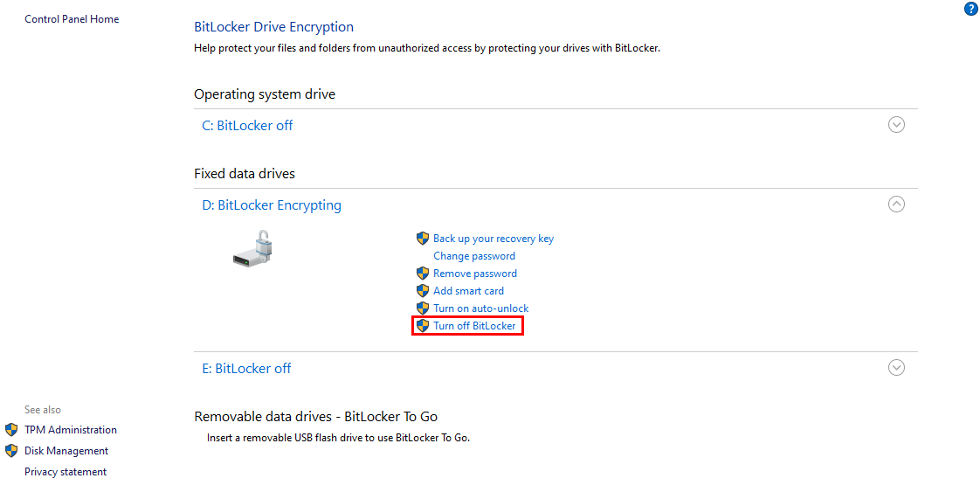Click shield icon next to TPM Administration
This screenshot has width=980, height=492.
[11, 430]
